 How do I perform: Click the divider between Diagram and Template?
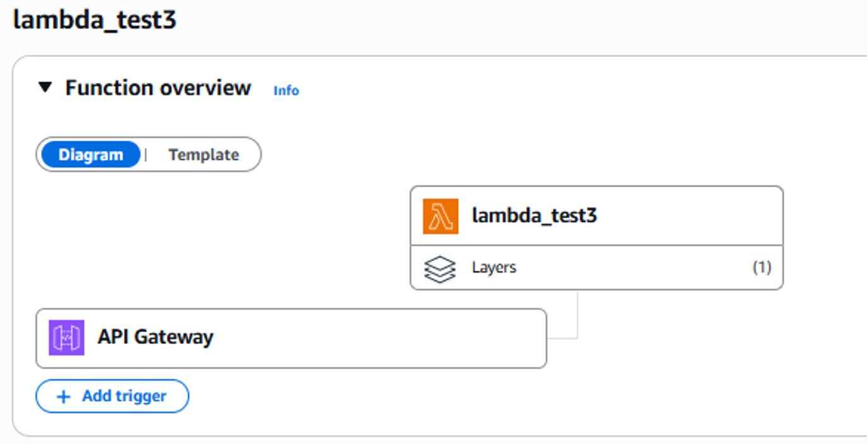[146, 155]
